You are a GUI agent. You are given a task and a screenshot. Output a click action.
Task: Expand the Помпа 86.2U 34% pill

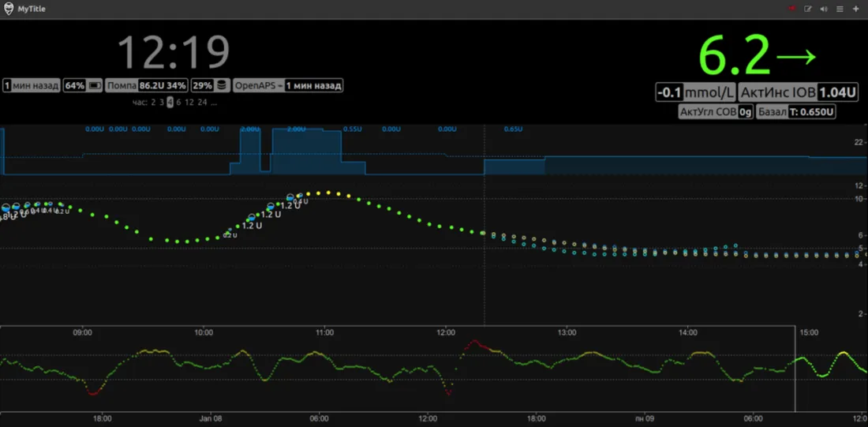coord(147,86)
